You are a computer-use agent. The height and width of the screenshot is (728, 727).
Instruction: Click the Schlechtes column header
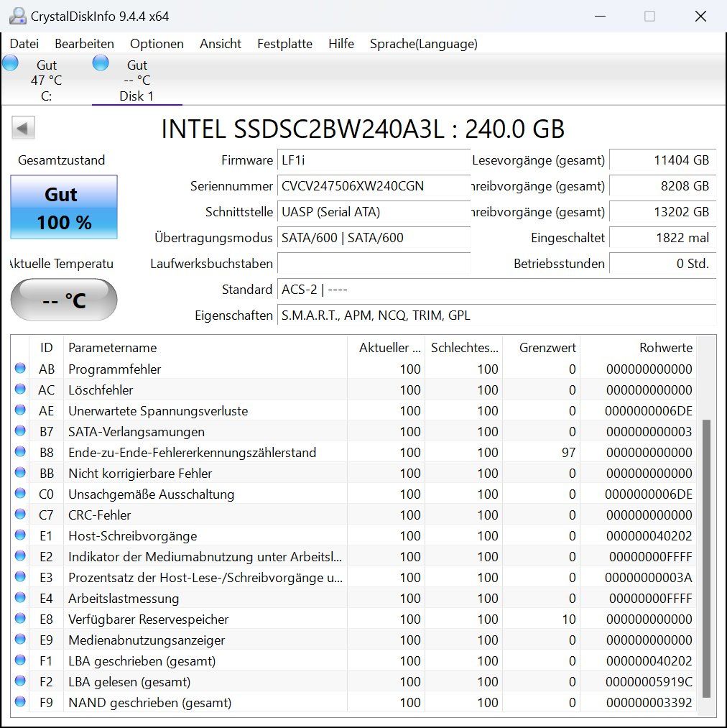pos(464,348)
